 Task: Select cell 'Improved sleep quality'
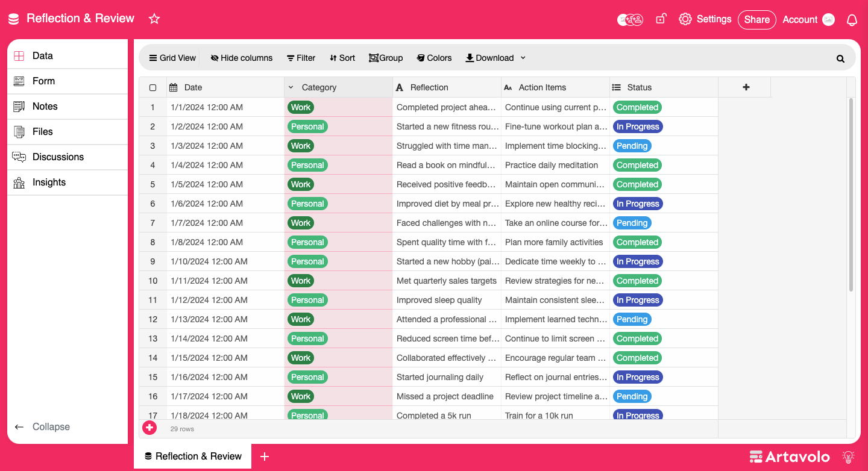[447, 300]
